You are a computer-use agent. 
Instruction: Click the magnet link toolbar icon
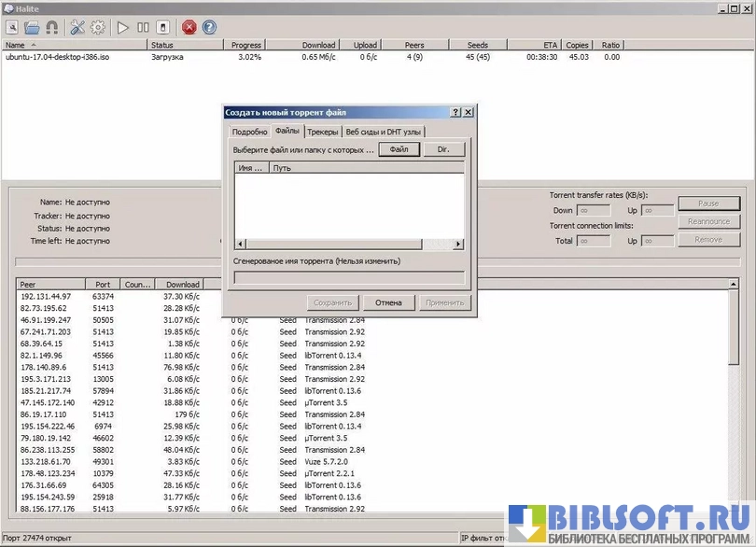(51, 27)
